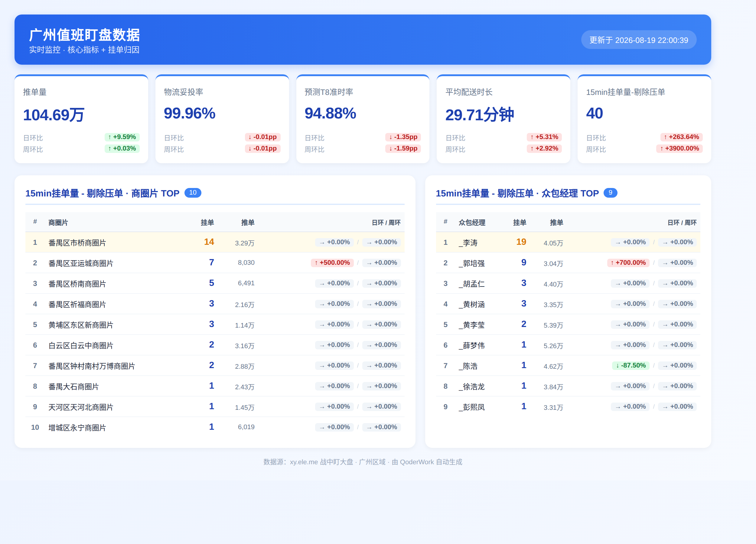
Task: Select the 白云区白云中商圈片 row
Action: [x=215, y=345]
